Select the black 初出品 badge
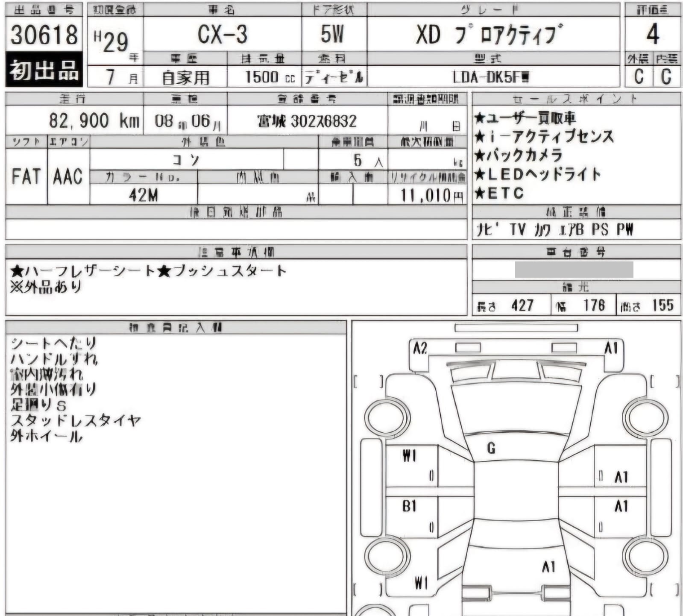This screenshot has width=683, height=616. click(x=44, y=70)
